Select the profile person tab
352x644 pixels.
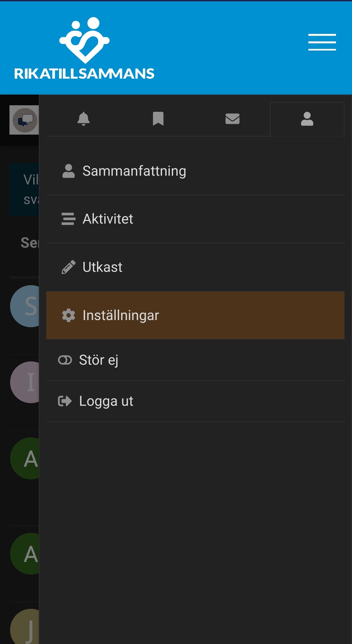pos(306,119)
